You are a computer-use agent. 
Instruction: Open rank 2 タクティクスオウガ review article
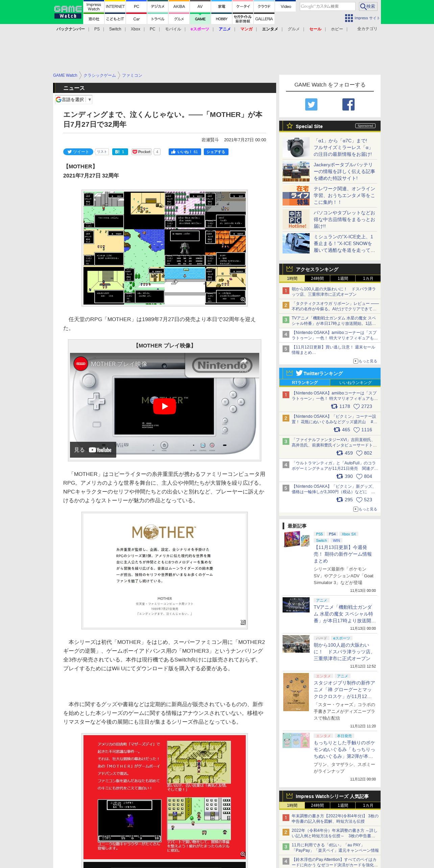[x=335, y=306]
